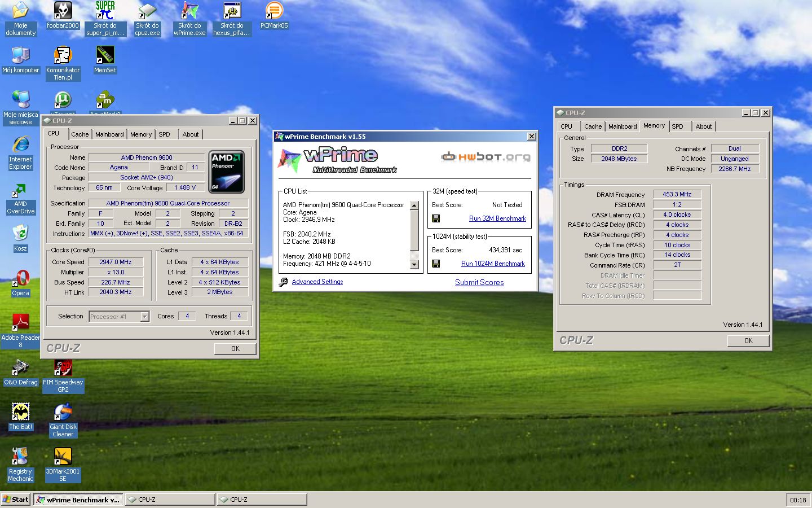Run the 1024M Benchmark
Viewport: 812px width, 508px height.
(x=493, y=264)
